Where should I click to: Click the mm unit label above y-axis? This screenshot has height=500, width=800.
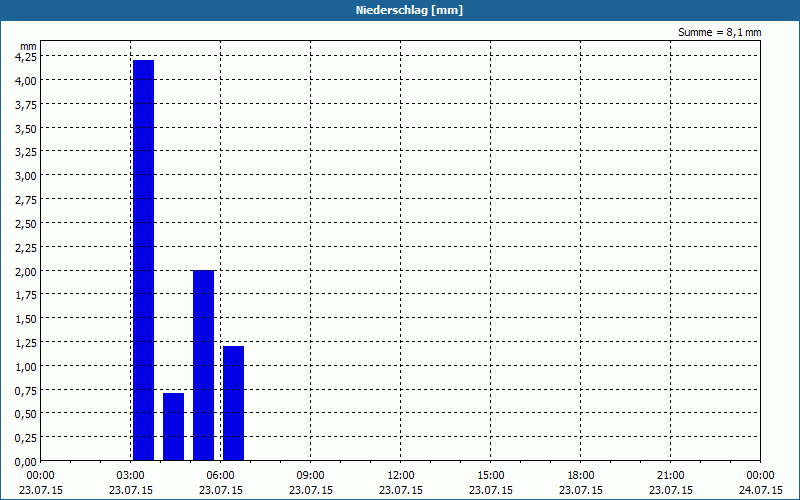29,46
